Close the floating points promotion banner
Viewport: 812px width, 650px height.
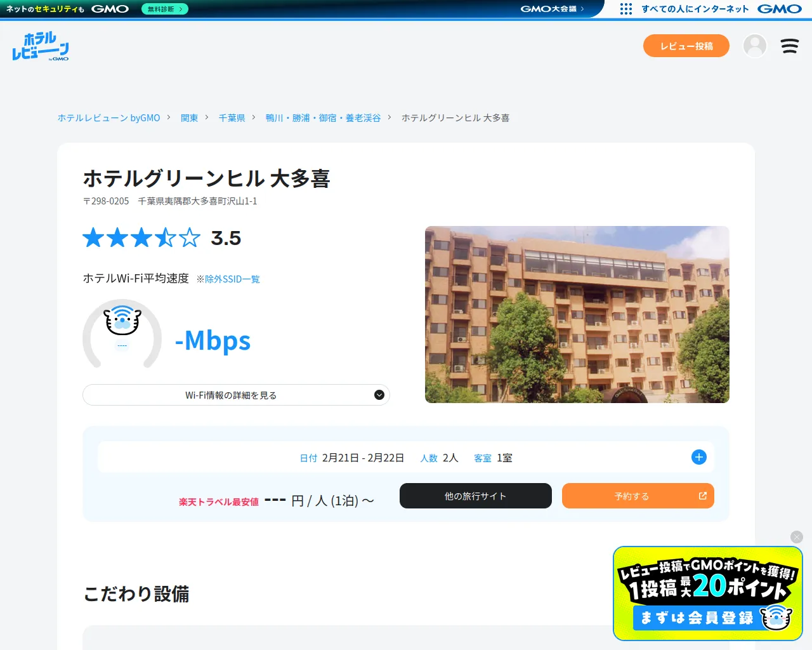(797, 537)
